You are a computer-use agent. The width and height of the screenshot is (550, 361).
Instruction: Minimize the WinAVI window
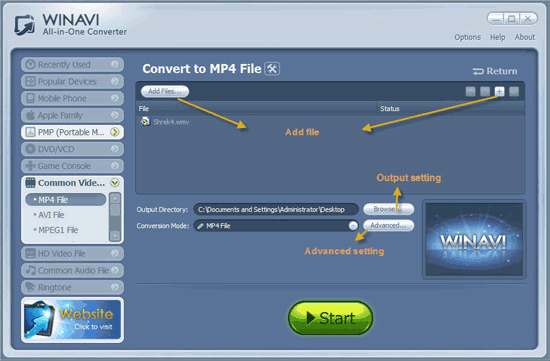pos(496,19)
